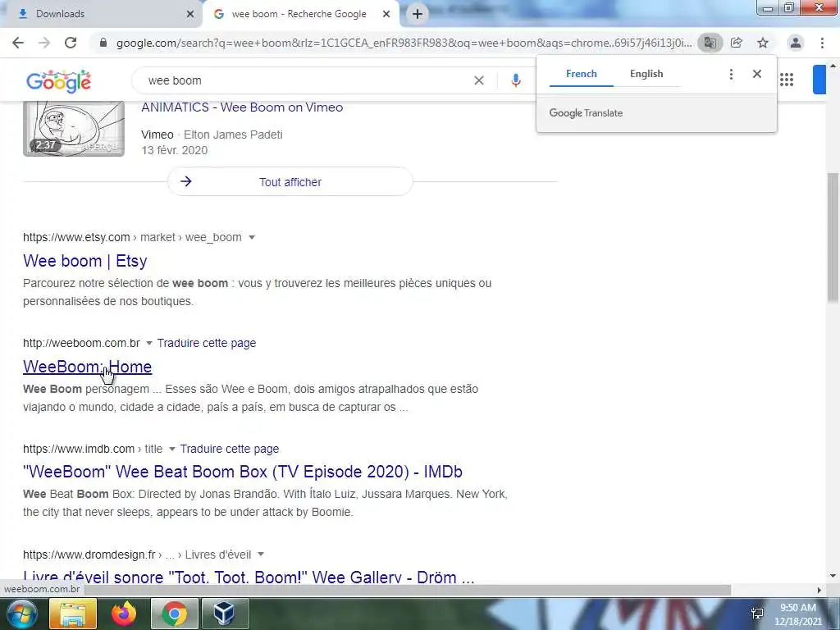840x630 pixels.
Task: Open the Wee boom | Etsy result
Action: (85, 261)
